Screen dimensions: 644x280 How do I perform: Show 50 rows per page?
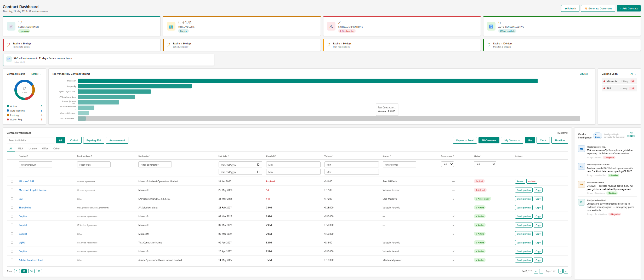pos(39,271)
